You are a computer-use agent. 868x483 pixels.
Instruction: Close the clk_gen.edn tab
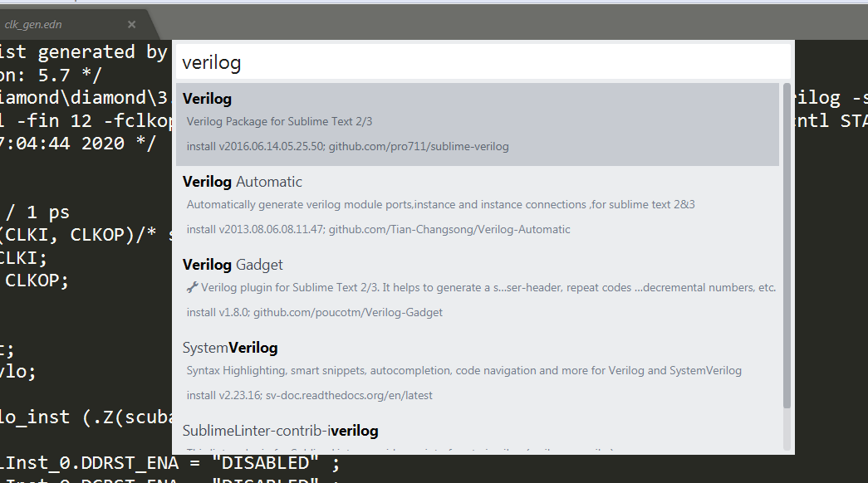pos(131,24)
